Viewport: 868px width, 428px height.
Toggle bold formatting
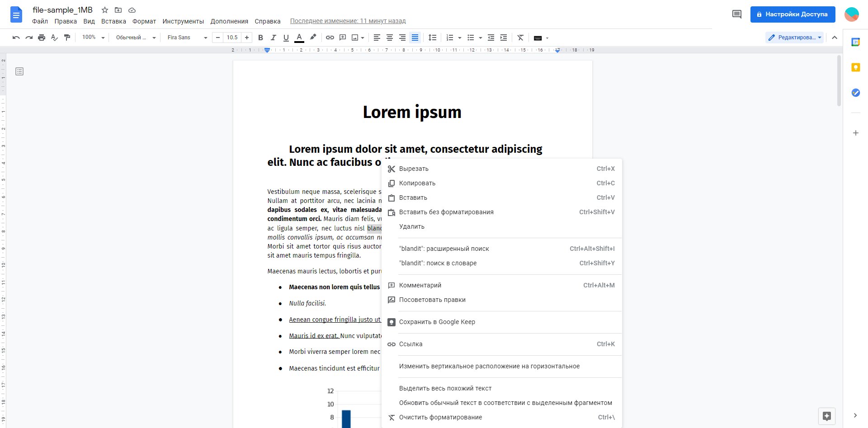[260, 38]
